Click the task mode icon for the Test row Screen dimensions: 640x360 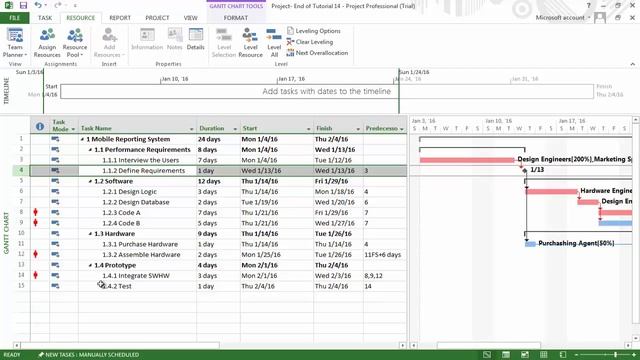55,286
